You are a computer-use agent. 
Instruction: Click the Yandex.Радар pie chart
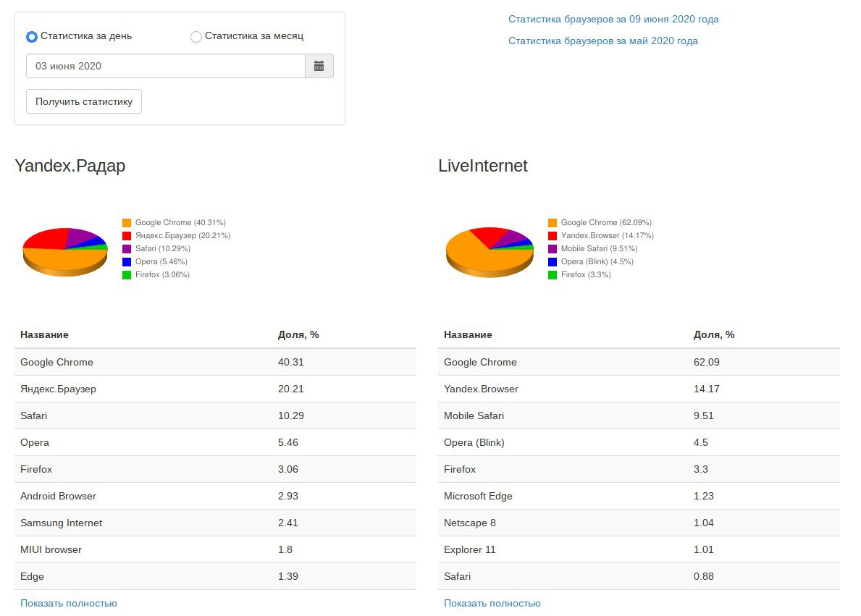pos(64,251)
